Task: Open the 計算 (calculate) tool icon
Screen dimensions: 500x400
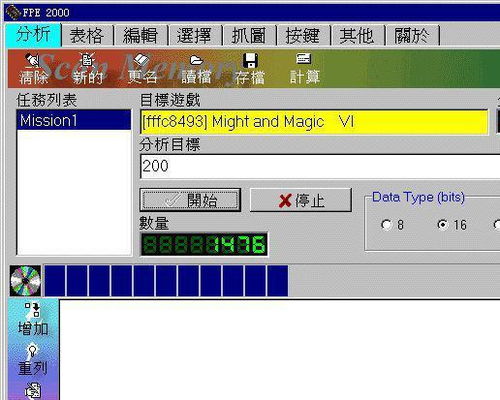Action: click(304, 59)
